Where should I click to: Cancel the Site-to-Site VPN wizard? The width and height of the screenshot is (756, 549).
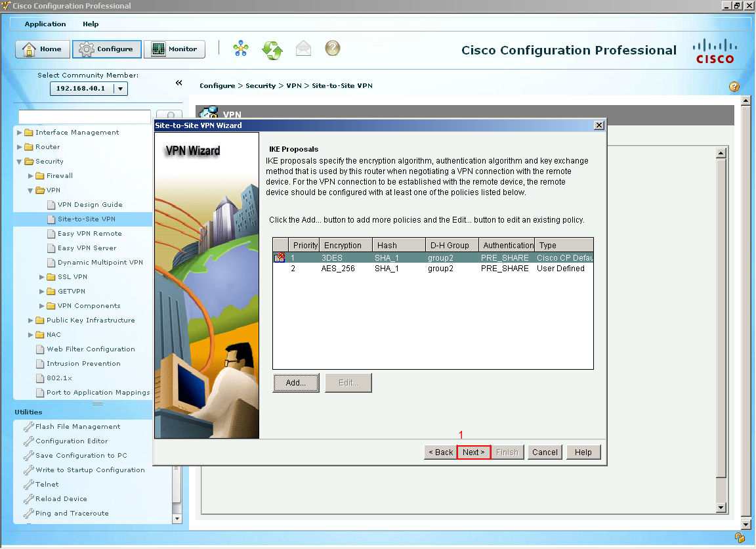click(545, 452)
